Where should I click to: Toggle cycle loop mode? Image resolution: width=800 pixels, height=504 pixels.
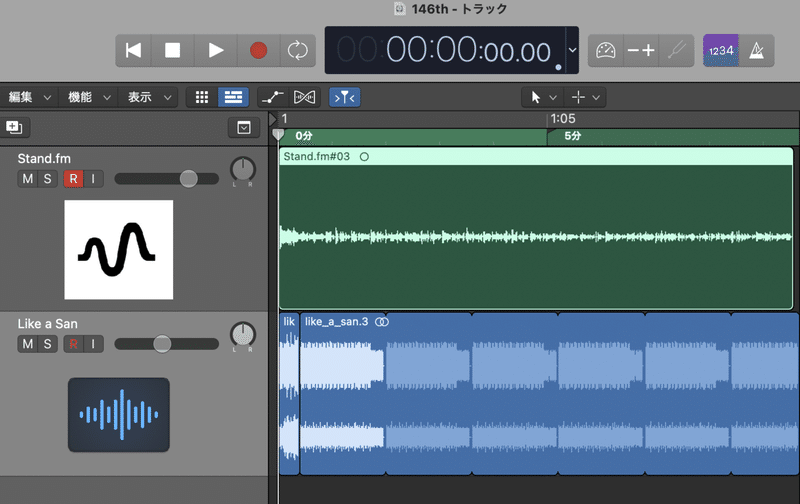click(x=297, y=51)
